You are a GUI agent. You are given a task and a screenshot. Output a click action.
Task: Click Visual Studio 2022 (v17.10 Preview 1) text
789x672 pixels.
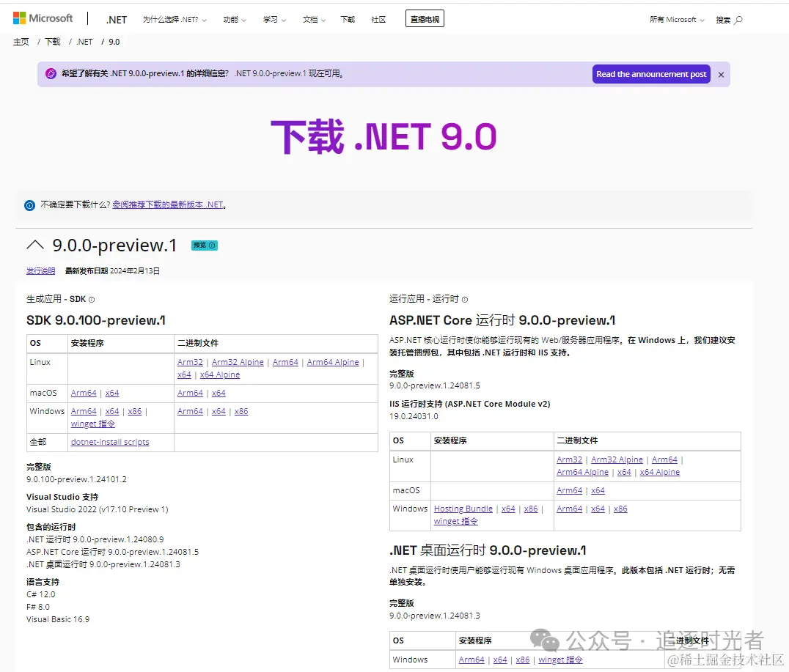(97, 509)
